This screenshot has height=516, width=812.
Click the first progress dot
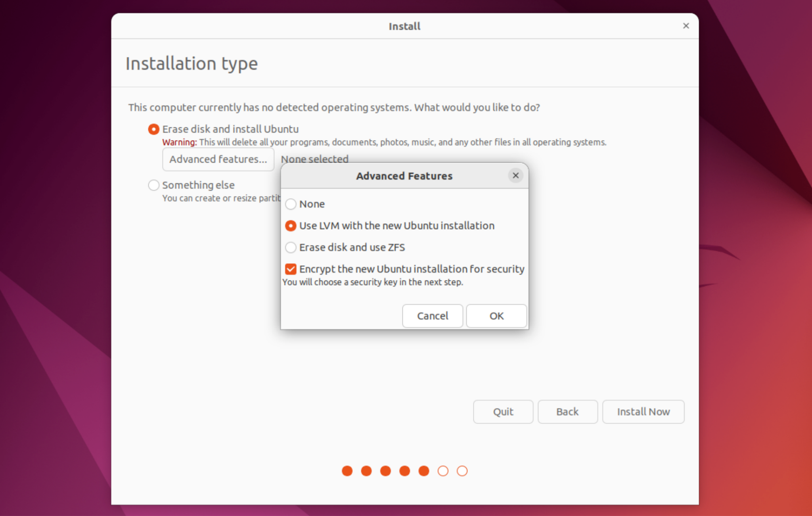(x=347, y=471)
